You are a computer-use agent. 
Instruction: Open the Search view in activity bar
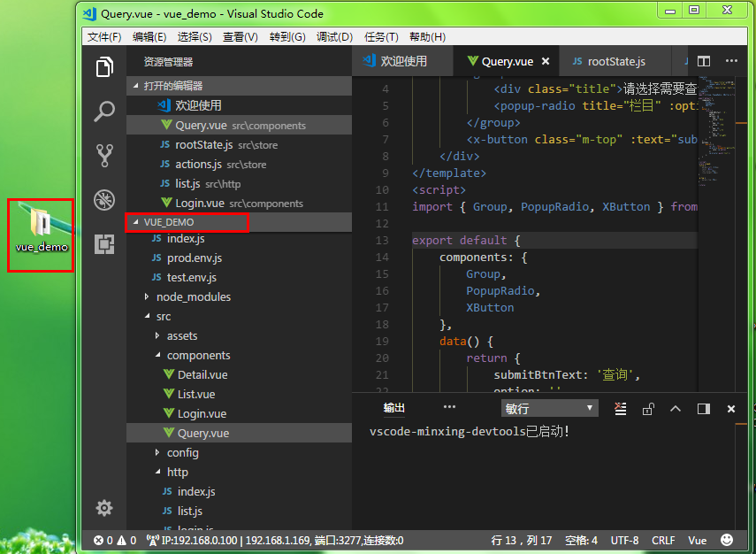point(104,112)
